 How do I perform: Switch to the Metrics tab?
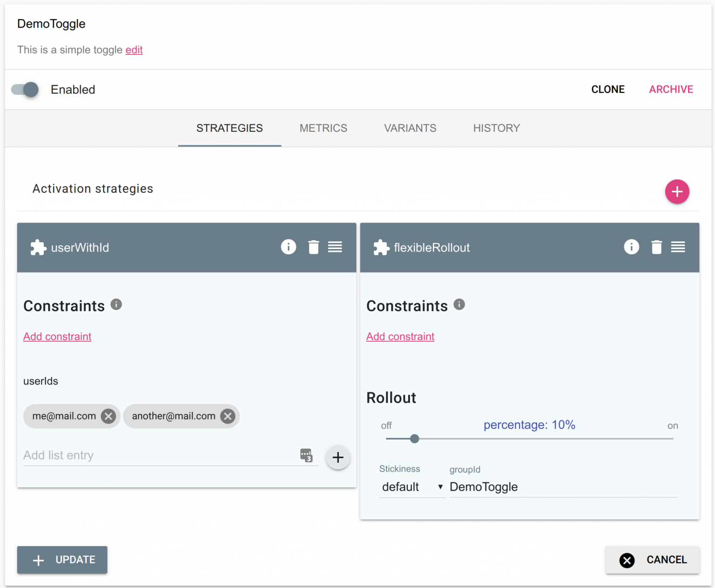tap(323, 128)
